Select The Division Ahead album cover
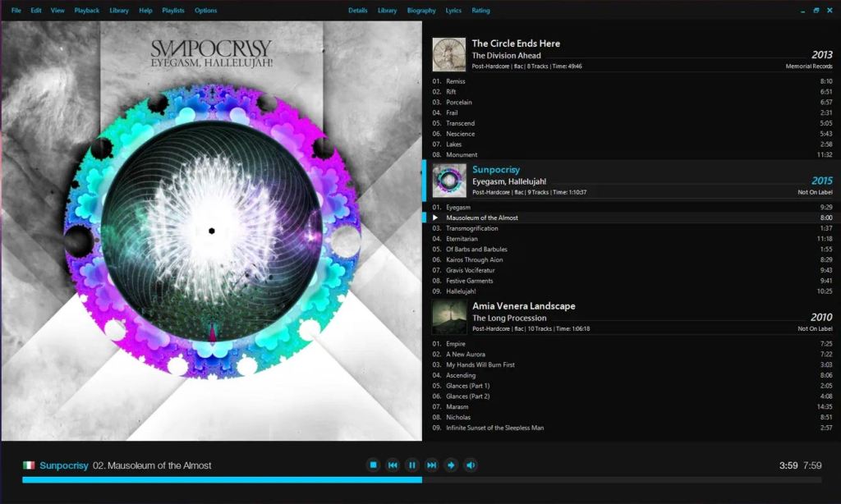The image size is (841, 504). [449, 54]
